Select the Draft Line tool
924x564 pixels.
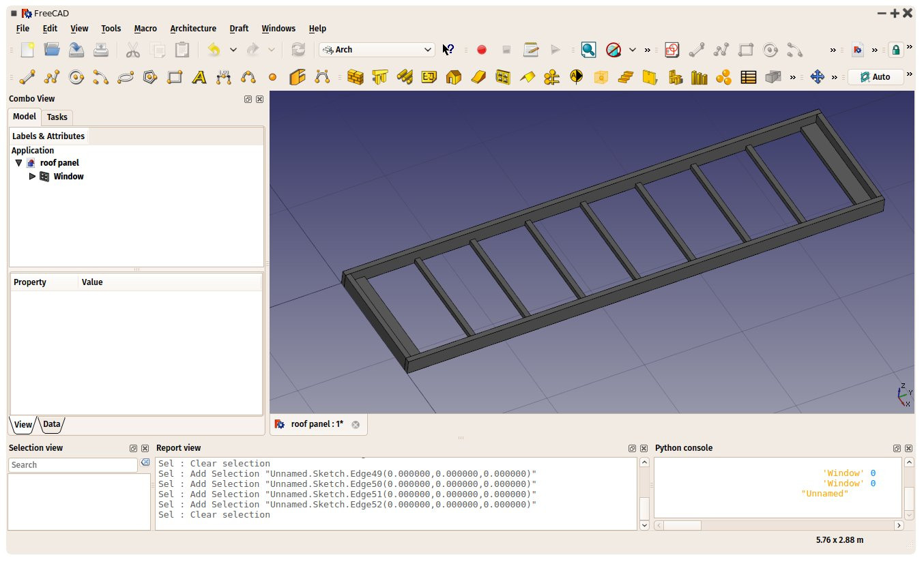point(27,77)
